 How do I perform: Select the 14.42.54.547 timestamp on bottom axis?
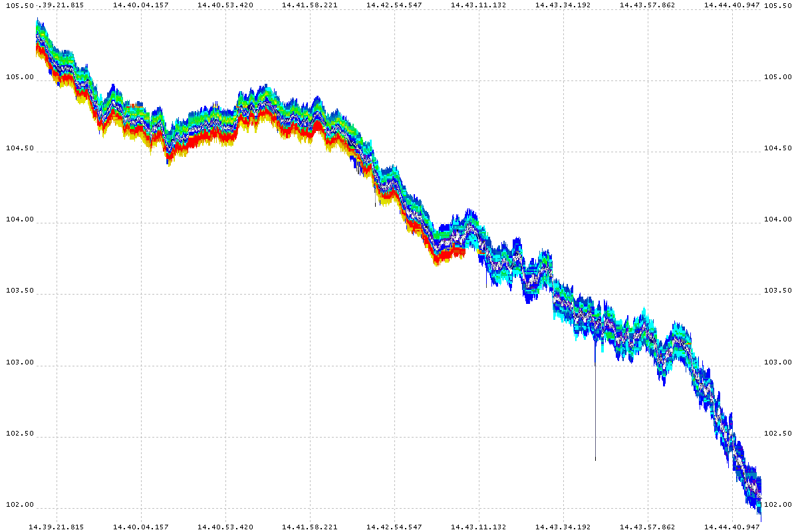pyautogui.click(x=394, y=527)
